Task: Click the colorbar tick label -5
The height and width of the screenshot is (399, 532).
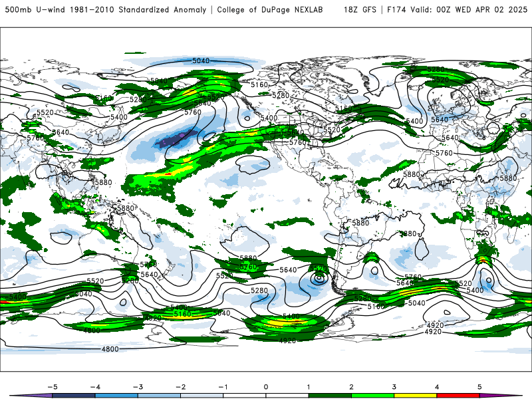Action: pyautogui.click(x=53, y=387)
